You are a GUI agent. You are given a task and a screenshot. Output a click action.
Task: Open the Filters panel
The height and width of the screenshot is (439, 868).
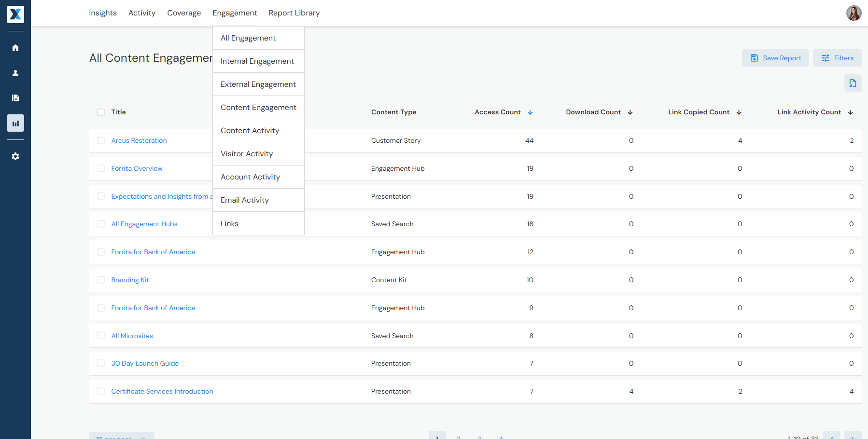tap(837, 58)
